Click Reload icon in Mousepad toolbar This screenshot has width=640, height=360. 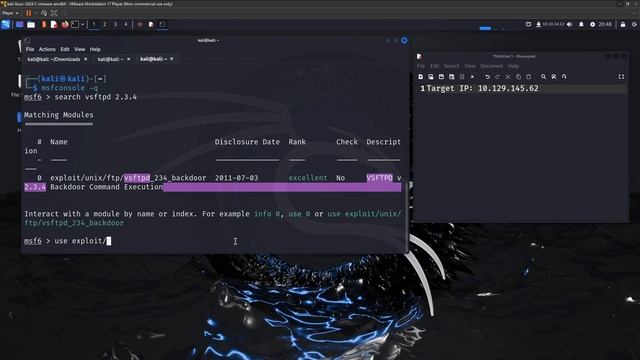[462, 77]
